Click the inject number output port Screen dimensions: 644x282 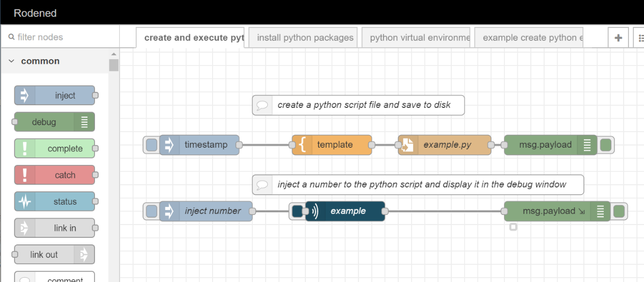252,211
